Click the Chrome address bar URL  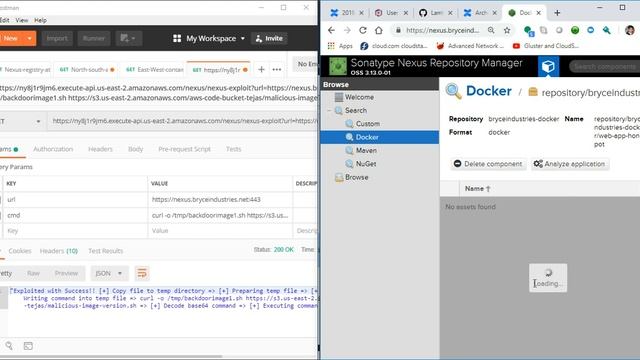[x=443, y=30]
